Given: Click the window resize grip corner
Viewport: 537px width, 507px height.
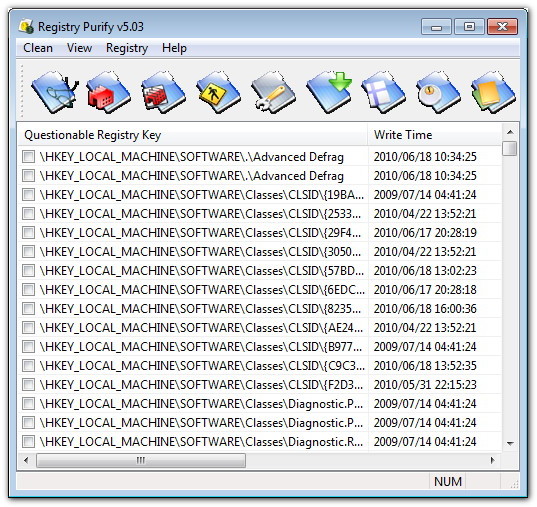Looking at the screenshot, I should [x=514, y=484].
